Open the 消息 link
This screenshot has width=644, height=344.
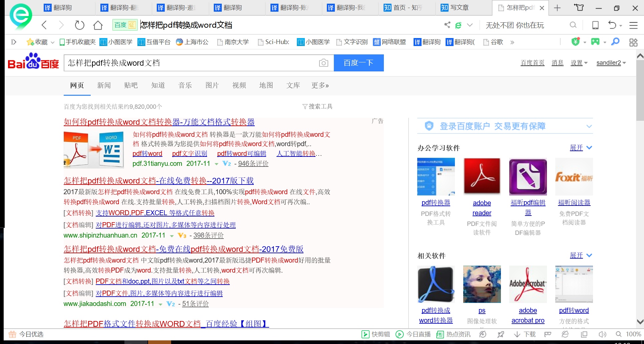coord(557,63)
